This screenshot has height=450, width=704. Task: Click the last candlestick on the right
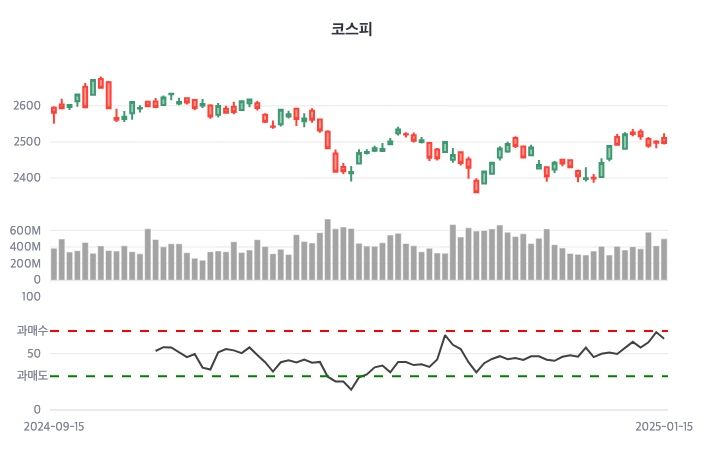(x=663, y=140)
